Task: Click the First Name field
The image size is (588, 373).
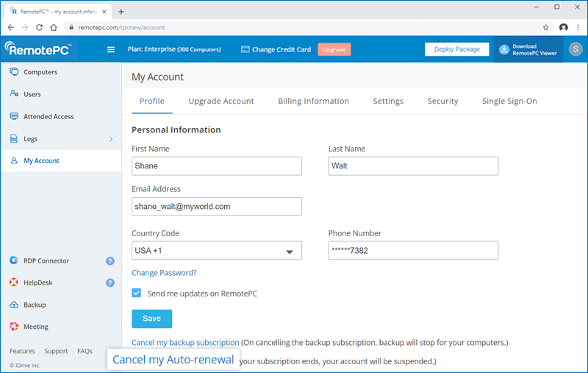Action: pos(217,166)
